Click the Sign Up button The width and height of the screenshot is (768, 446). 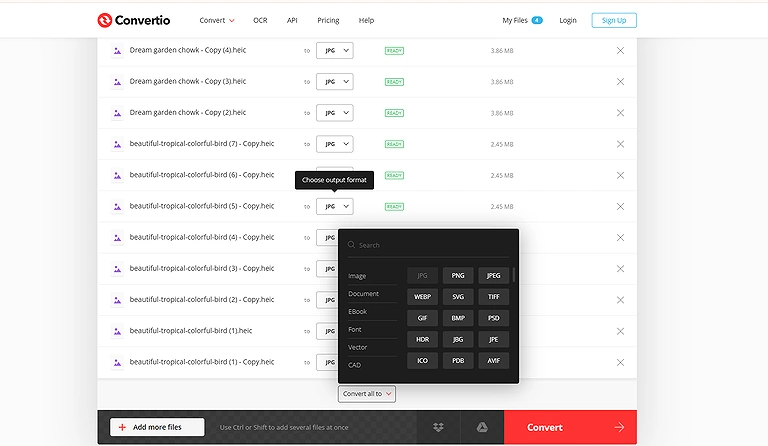tap(614, 20)
